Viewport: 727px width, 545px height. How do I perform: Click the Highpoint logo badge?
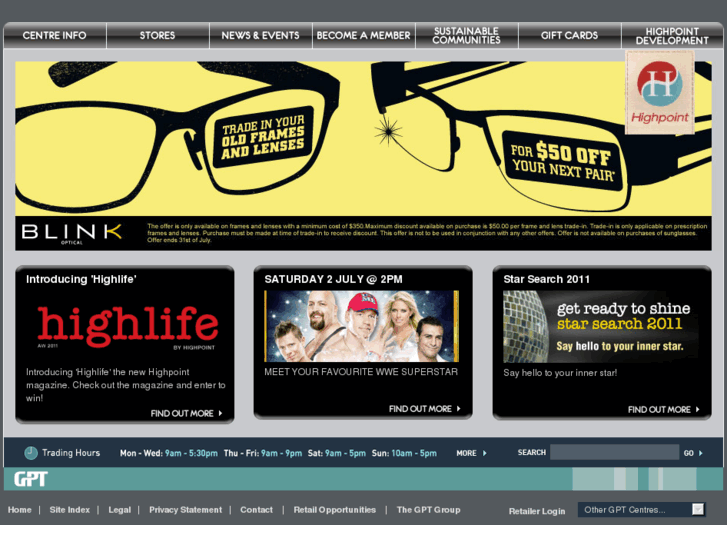click(660, 92)
